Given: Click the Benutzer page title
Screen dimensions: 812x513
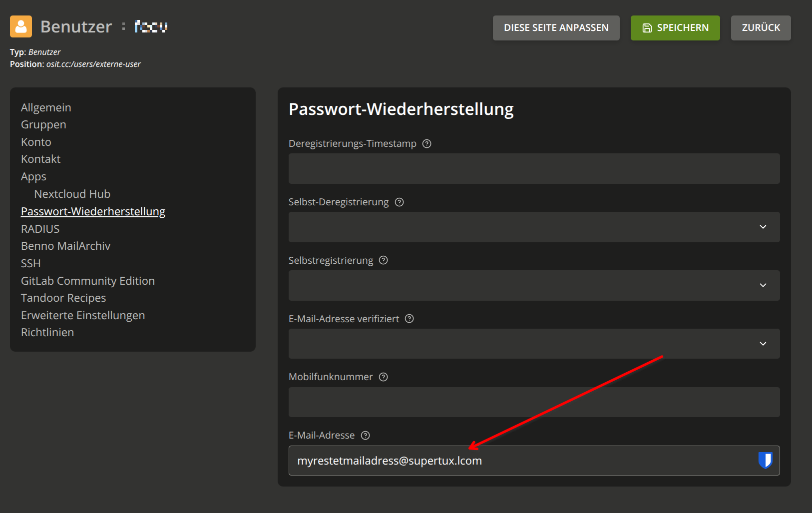Looking at the screenshot, I should click(x=76, y=26).
